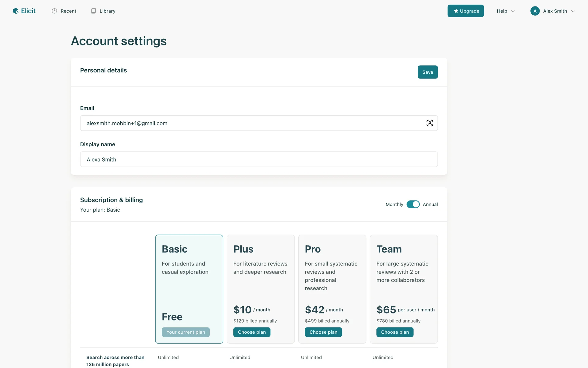Select the Basic plan card
The image size is (588, 368).
189,288
